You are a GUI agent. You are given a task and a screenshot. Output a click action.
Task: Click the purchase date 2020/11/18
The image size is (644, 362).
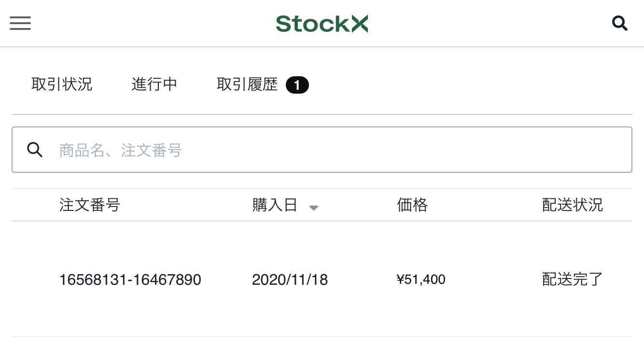tap(290, 279)
